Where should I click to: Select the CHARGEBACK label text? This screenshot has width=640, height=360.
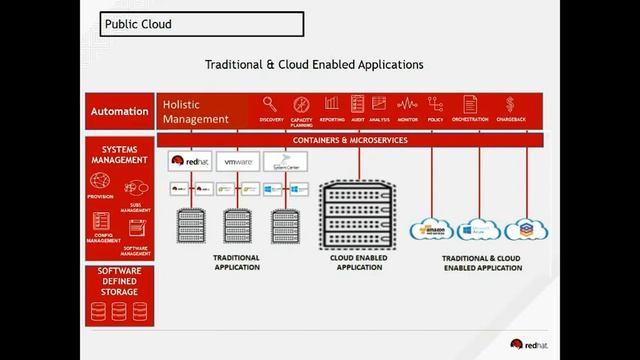tap(511, 119)
